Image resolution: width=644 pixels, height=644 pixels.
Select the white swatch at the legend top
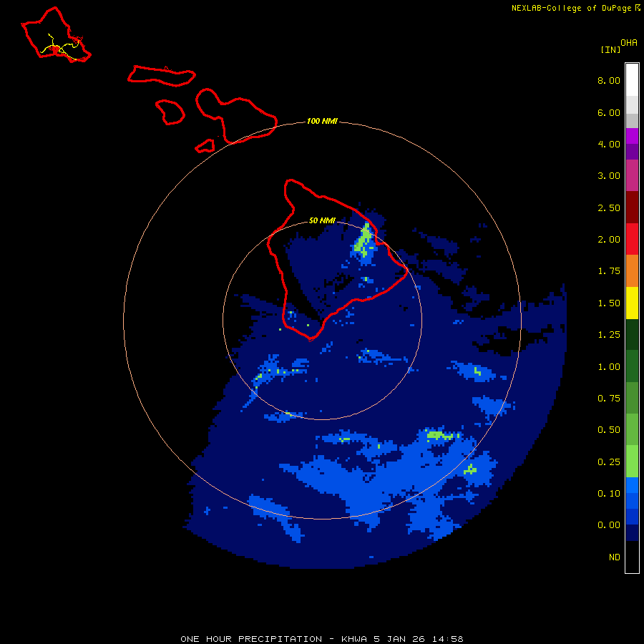coord(632,80)
